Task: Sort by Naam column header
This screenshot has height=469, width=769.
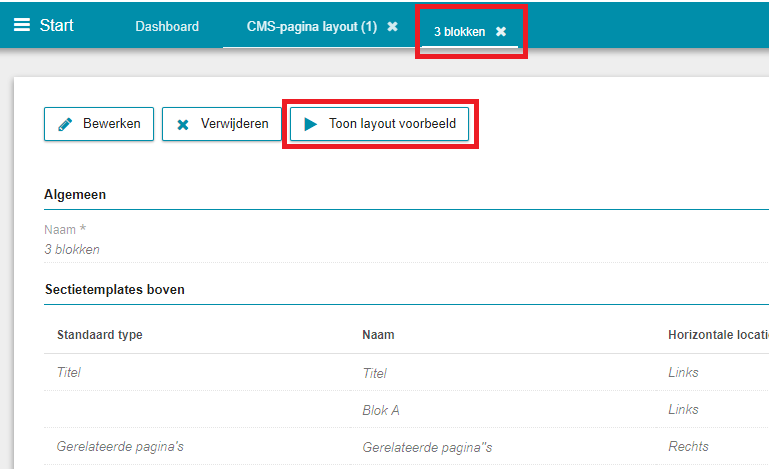Action: point(376,335)
